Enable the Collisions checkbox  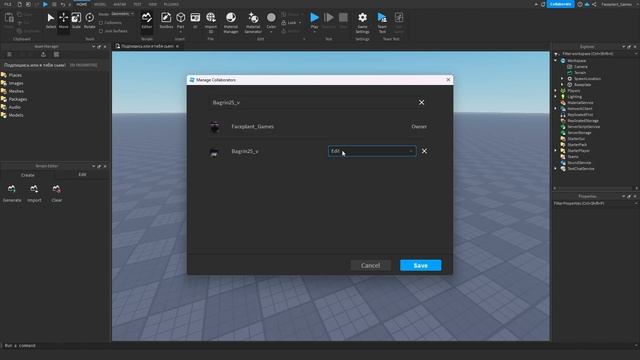(x=101, y=23)
